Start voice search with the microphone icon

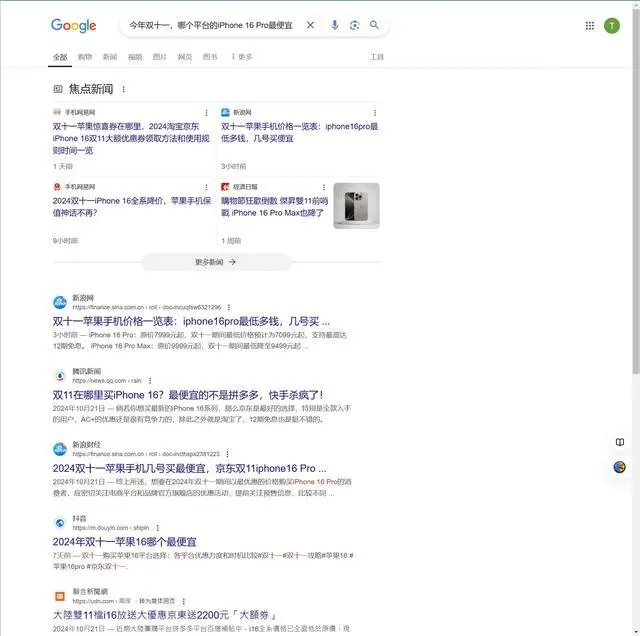[x=334, y=25]
